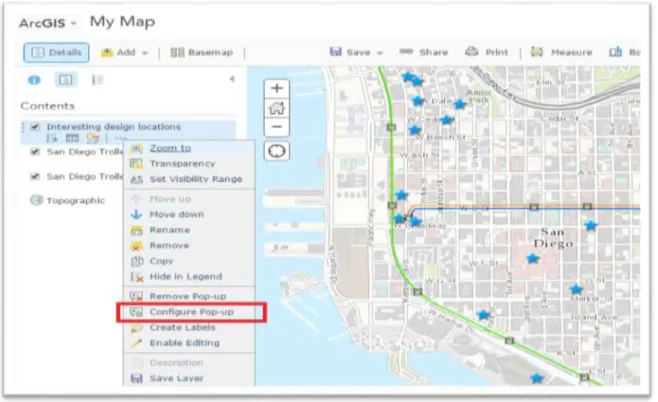Screen dimensions: 658x402
Task: Click the Print printer icon
Action: (472, 52)
